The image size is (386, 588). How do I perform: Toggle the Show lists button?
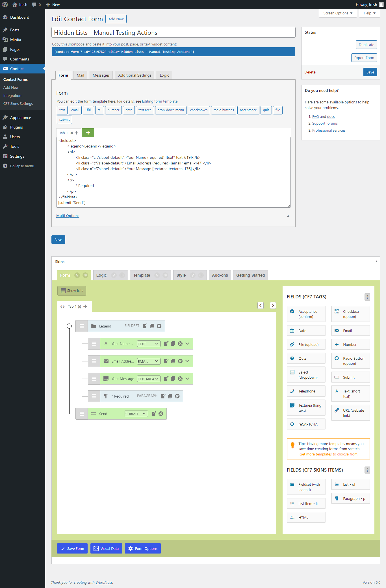[x=72, y=290]
